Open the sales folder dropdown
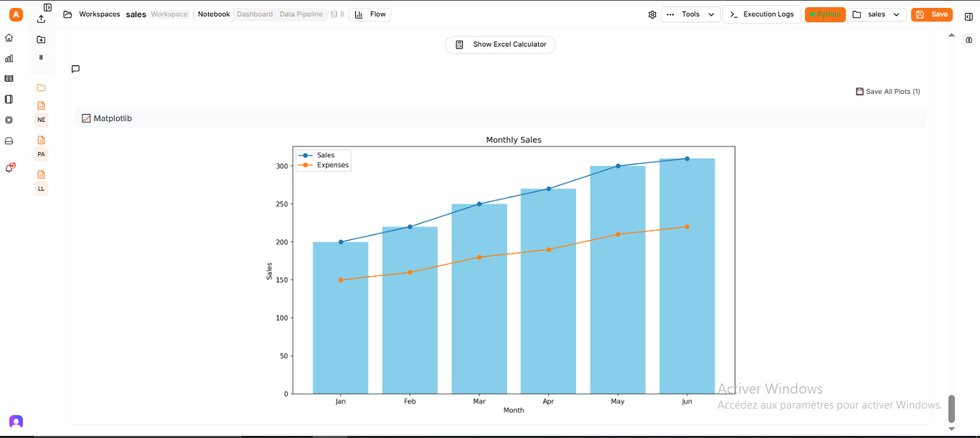The image size is (980, 438). (877, 14)
